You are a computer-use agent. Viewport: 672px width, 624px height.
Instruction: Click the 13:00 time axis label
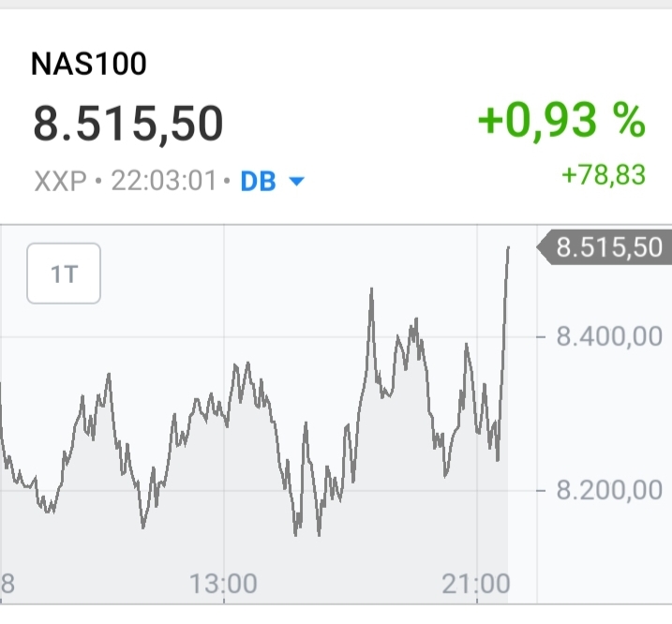[x=223, y=585]
